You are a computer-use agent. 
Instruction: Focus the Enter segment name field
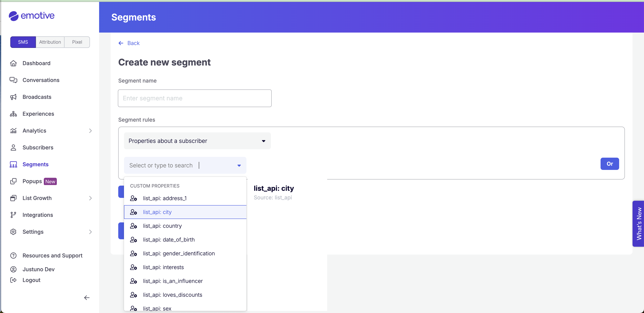(x=195, y=98)
